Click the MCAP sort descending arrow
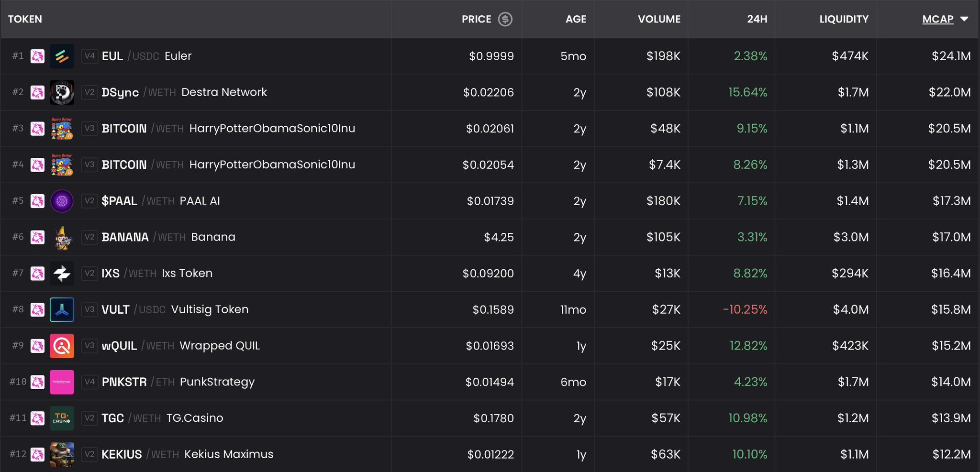The width and height of the screenshot is (980, 472). click(964, 19)
